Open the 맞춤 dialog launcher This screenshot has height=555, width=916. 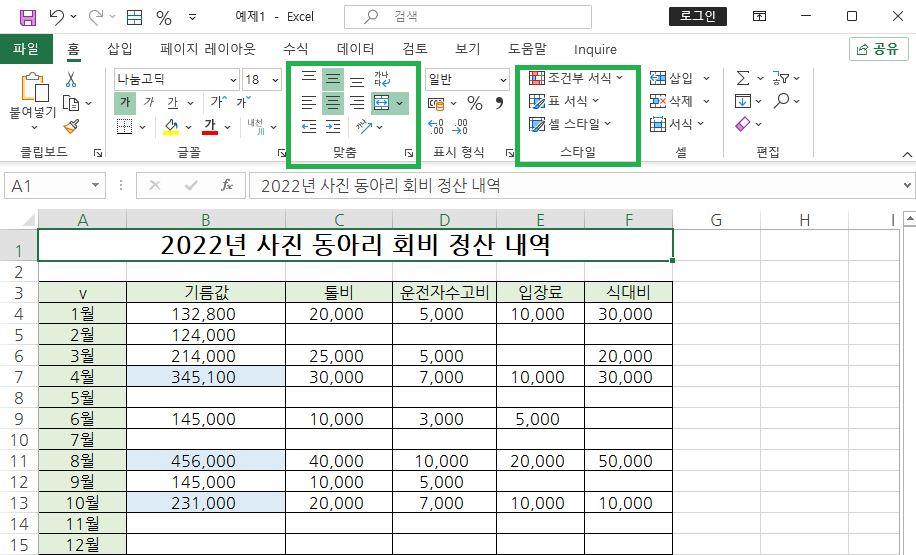pyautogui.click(x=409, y=153)
